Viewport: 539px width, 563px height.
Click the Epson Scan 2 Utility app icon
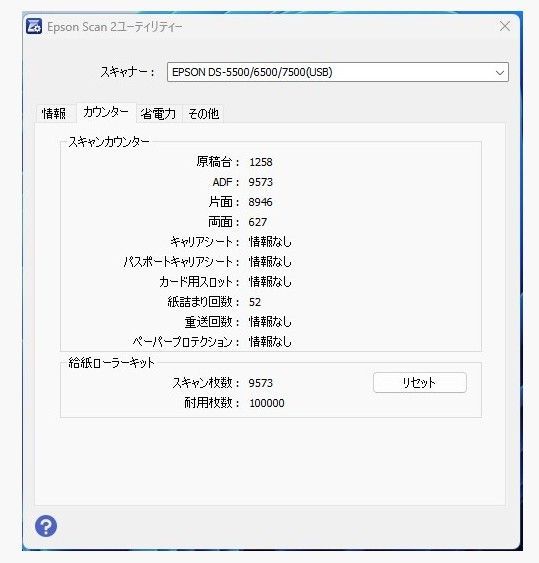point(34,27)
